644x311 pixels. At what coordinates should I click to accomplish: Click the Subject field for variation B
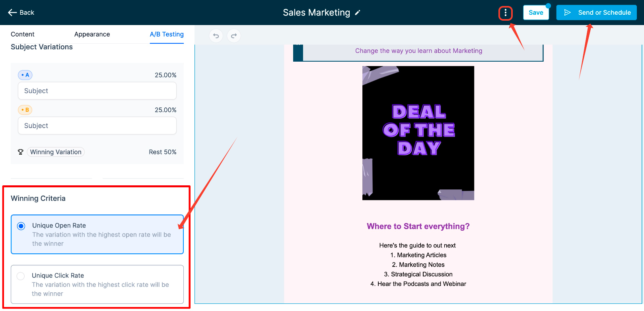[97, 126]
